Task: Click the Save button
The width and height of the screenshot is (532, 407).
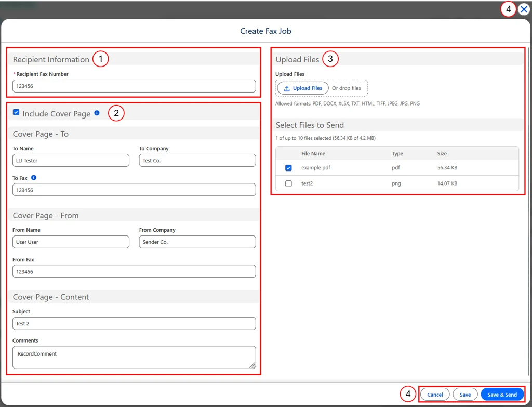Action: tap(465, 395)
